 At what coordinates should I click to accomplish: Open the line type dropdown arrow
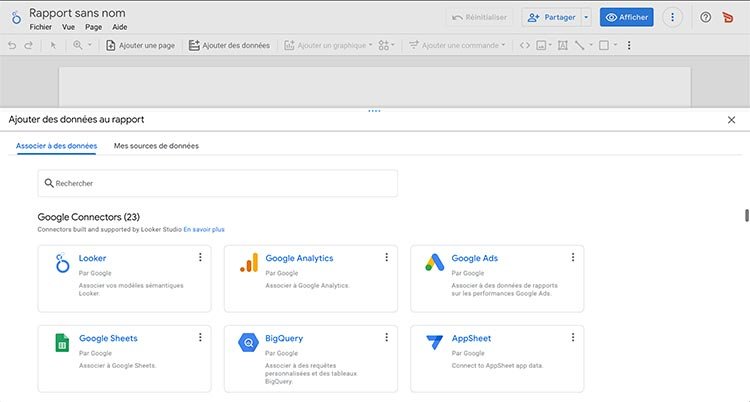click(591, 45)
